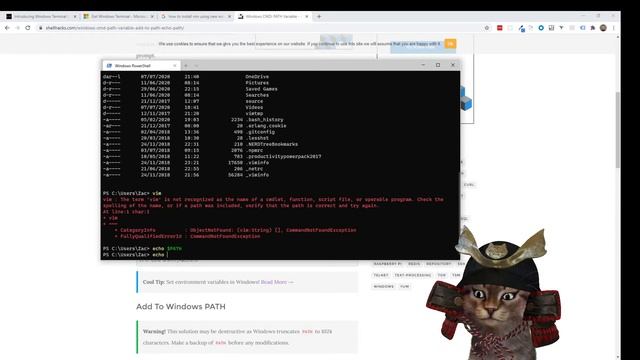Click the terminal prompt line ending in echo
This screenshot has height=360, width=640.
pos(136,255)
